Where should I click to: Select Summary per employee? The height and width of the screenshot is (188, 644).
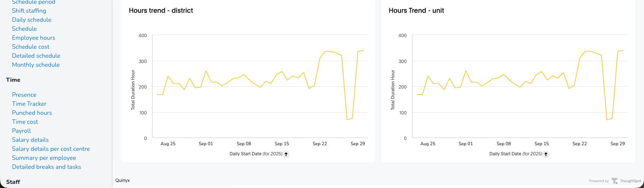44,158
